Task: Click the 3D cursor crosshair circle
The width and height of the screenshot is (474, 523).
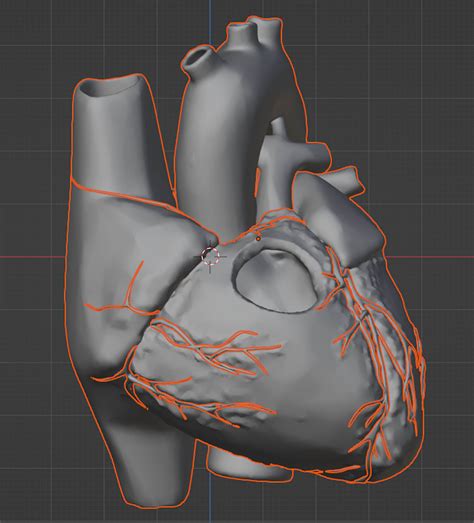Action: point(210,256)
